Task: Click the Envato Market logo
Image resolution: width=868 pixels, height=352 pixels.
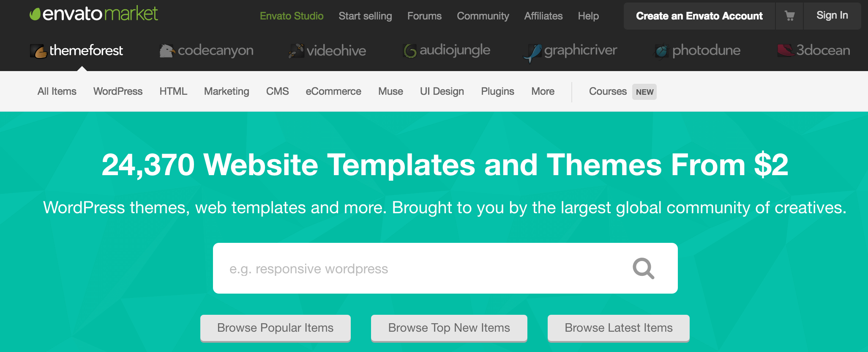Action: click(x=94, y=14)
